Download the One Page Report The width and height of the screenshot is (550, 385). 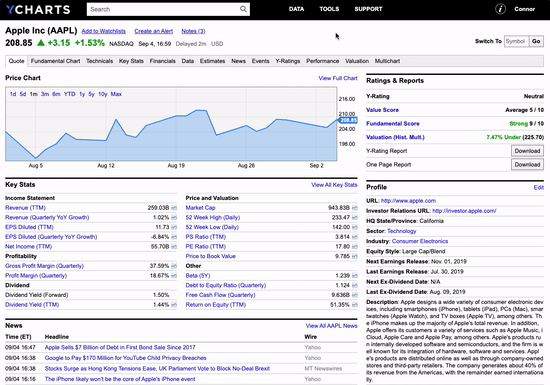coord(527,164)
